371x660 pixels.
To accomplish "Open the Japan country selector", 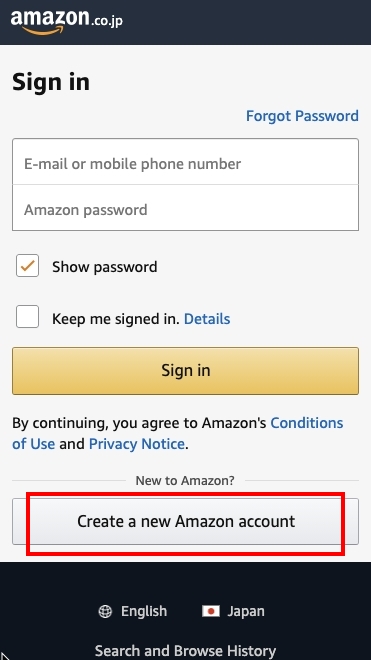I will (x=246, y=611).
